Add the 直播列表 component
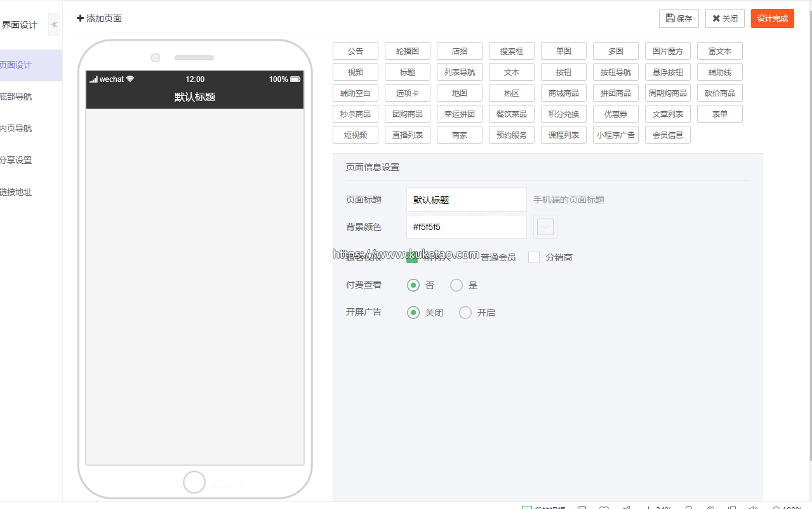 pos(408,135)
